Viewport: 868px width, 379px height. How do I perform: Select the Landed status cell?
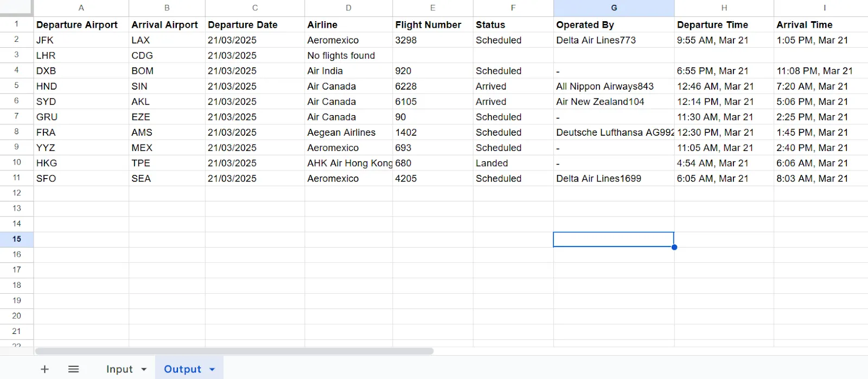(513, 163)
